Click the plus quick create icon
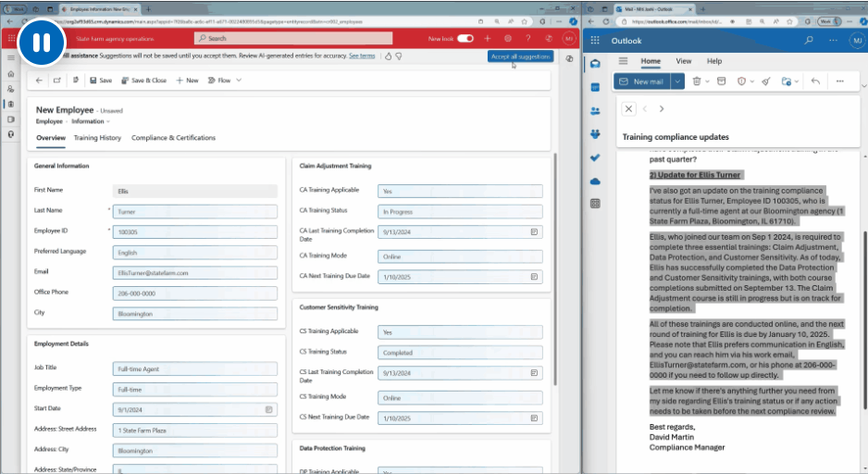Viewport: 868px width, 474px height. click(487, 38)
